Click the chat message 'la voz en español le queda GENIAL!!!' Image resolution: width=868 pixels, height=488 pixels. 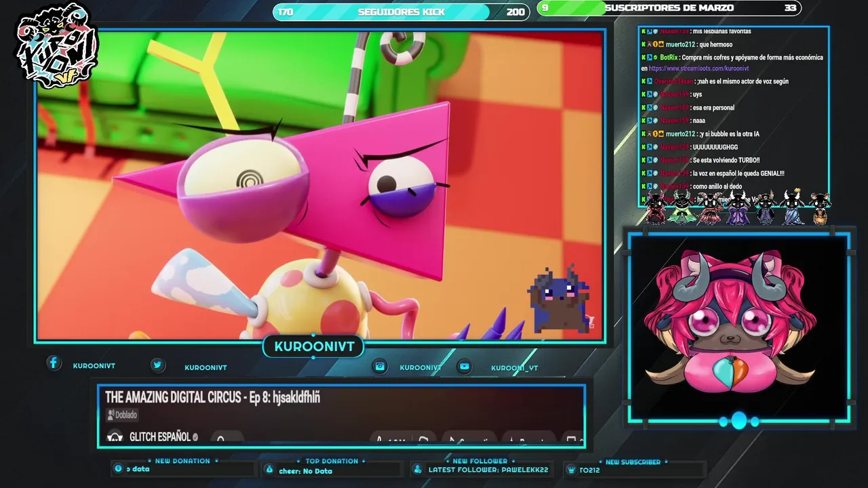(x=738, y=174)
